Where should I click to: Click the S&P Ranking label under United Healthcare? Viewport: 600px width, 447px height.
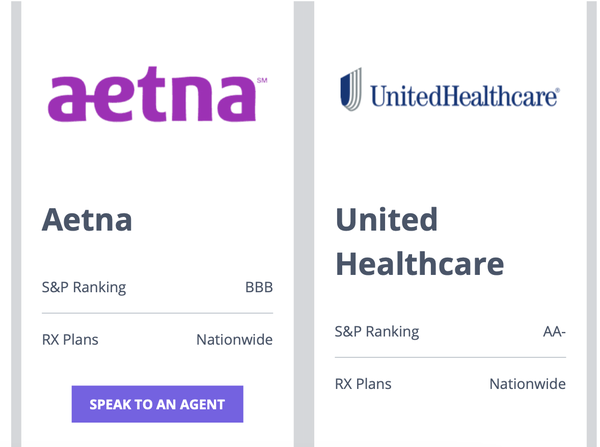(377, 331)
